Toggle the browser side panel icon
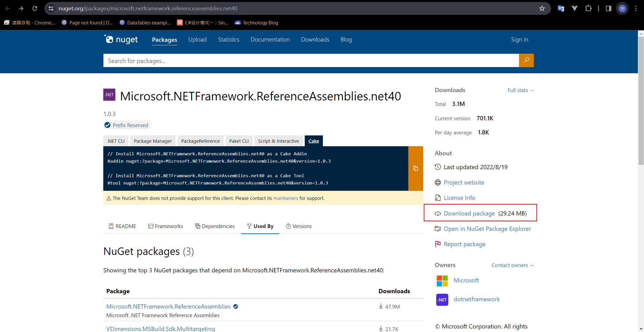The height and width of the screenshot is (332, 644). click(x=608, y=8)
